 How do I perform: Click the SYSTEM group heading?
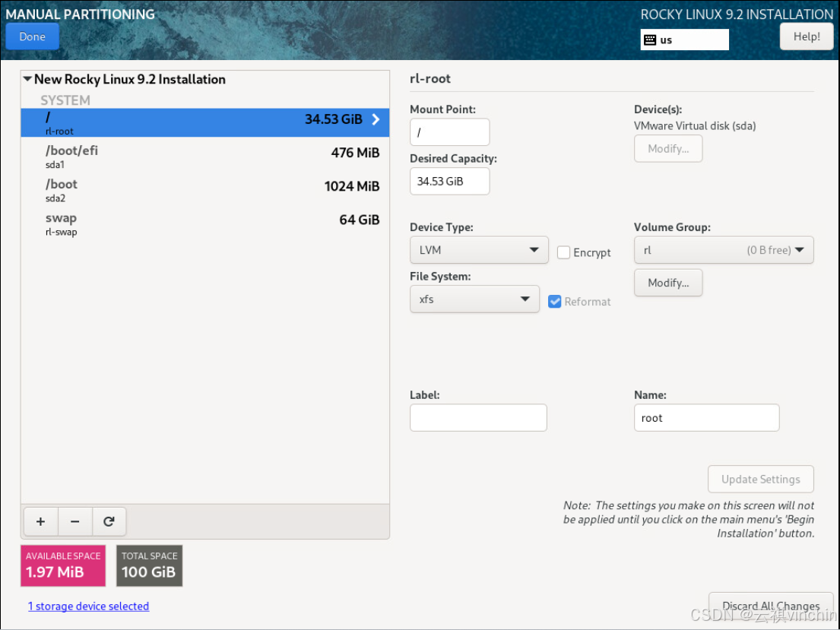(65, 100)
